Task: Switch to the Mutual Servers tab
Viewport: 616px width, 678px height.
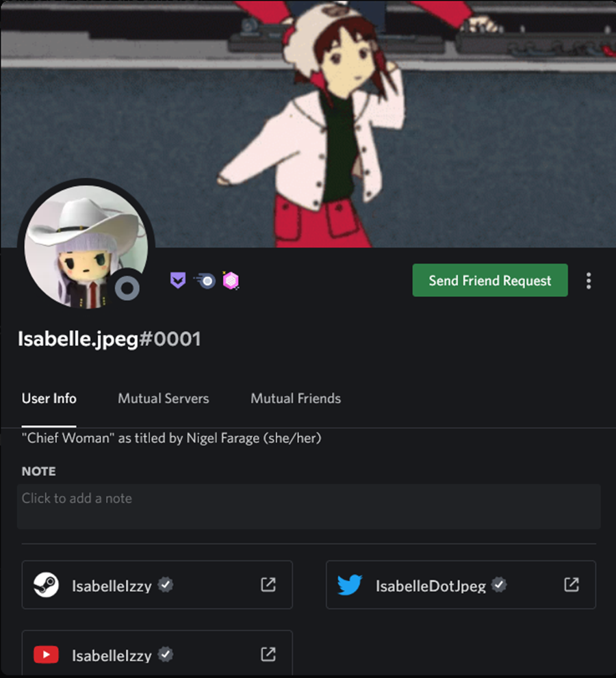Action: [164, 398]
